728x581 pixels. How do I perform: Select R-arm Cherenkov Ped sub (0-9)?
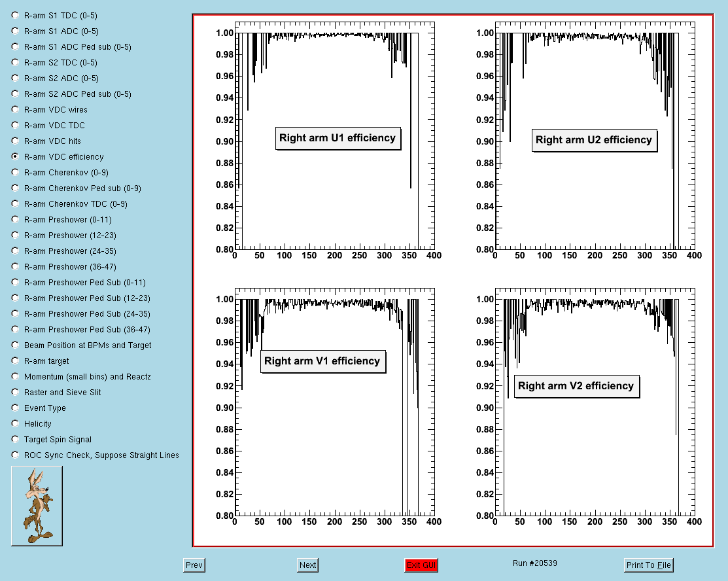15,188
